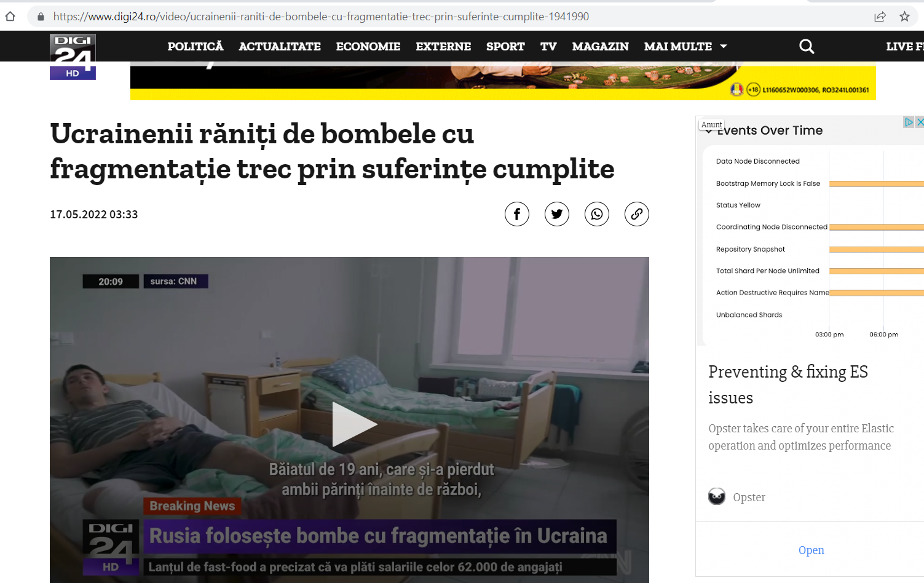924x583 pixels.
Task: Share article via WhatsApp icon
Action: click(x=597, y=214)
